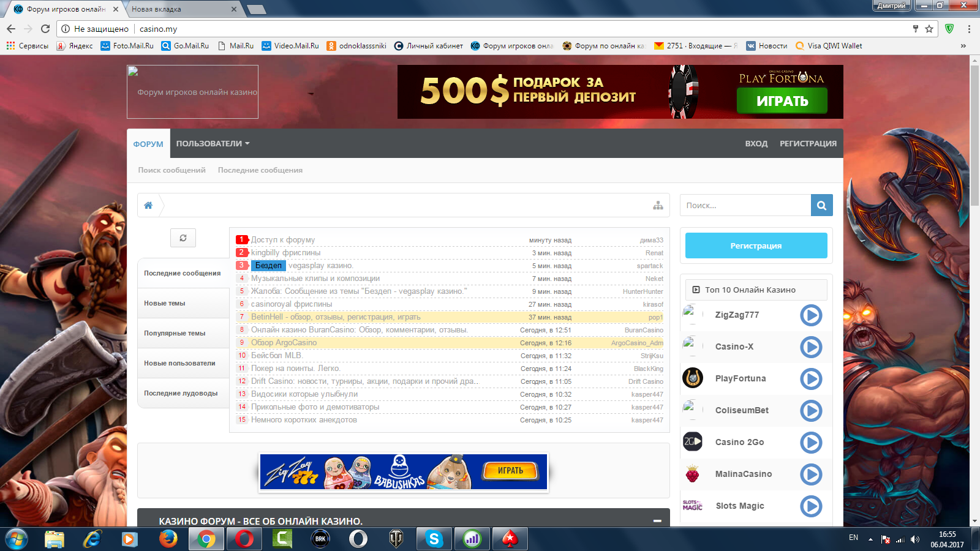Open the Visa QIWI Wallet bookmark

829,46
